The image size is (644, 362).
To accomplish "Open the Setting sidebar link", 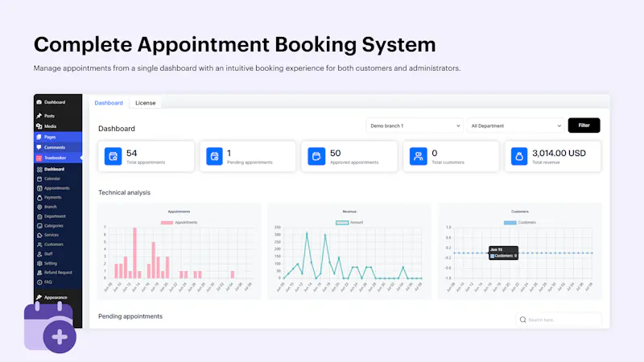I will click(51, 264).
